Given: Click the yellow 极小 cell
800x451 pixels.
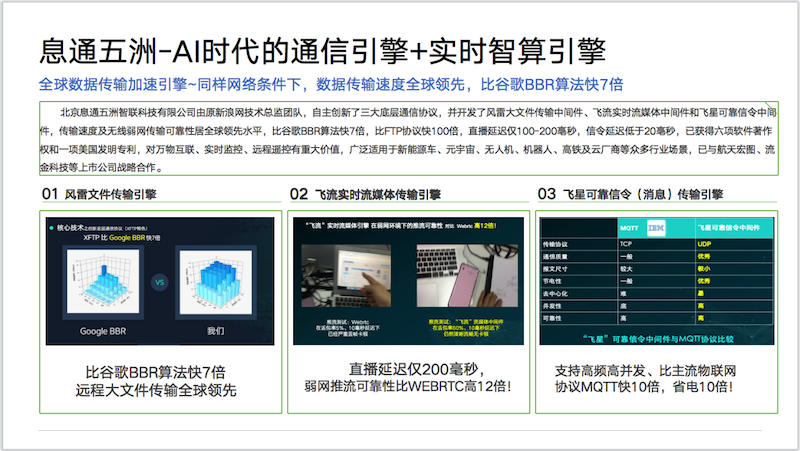Looking at the screenshot, I should pyautogui.click(x=704, y=269).
